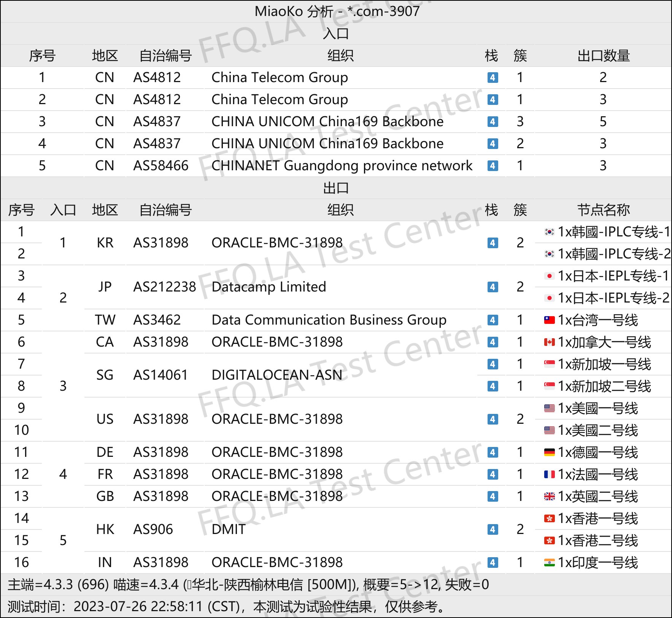This screenshot has height=618, width=672.
Task: Click the France flag beside 1x法國一号线
Action: (x=549, y=474)
